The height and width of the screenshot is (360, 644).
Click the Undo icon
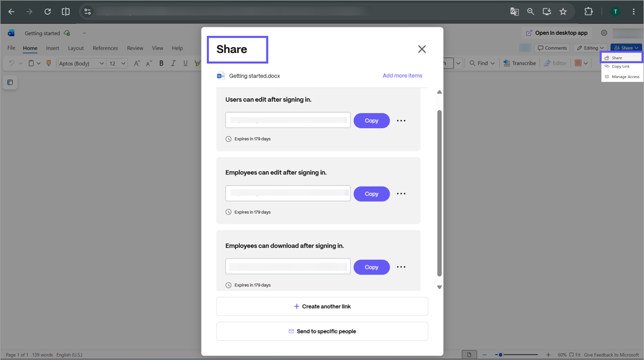(11, 63)
